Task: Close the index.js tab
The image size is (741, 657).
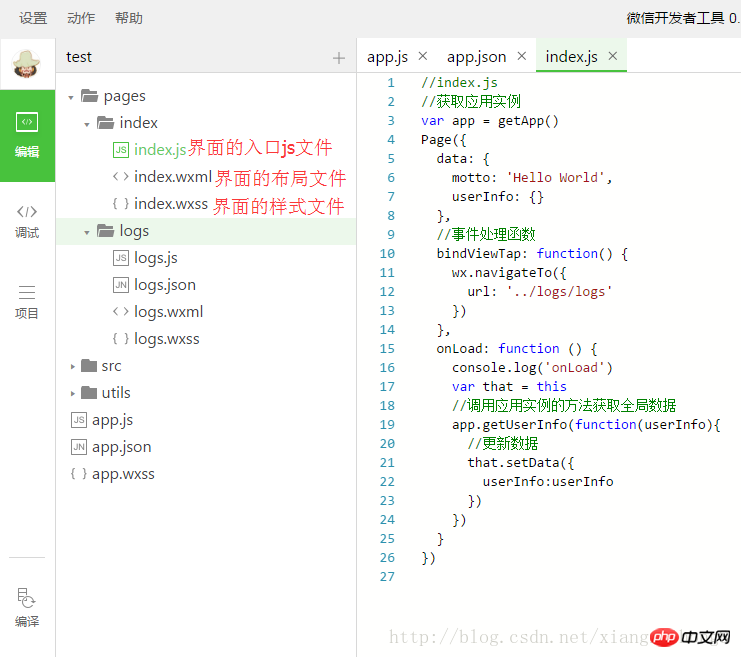Action: (613, 56)
